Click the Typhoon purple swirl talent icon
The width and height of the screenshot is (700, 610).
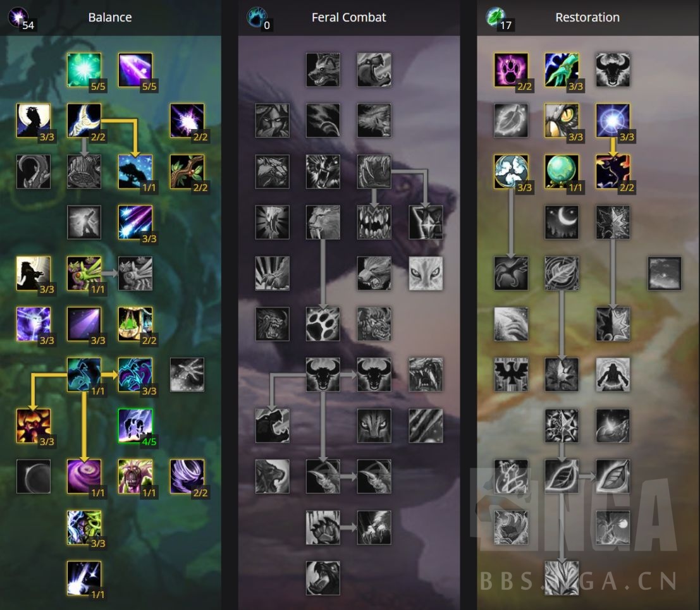84,476
